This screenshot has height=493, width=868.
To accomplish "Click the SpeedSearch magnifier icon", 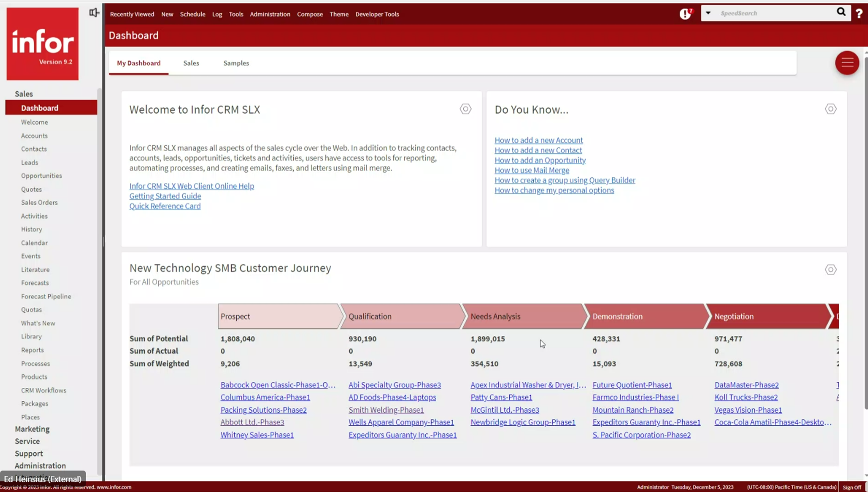I will [x=841, y=12].
